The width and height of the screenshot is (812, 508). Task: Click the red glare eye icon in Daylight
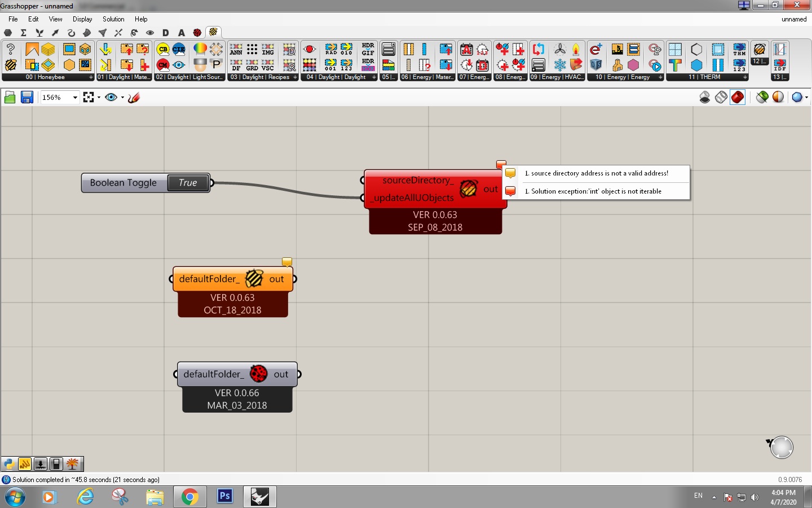coord(310,49)
